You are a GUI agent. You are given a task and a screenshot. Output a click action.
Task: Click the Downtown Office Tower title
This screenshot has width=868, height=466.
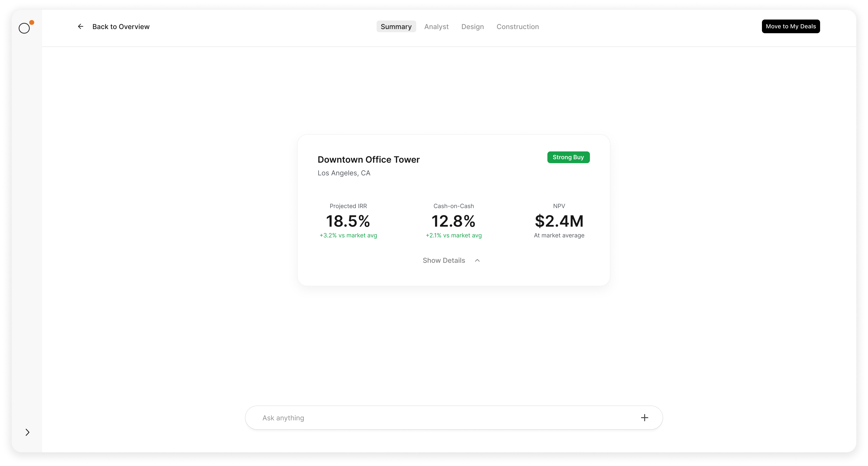368,159
